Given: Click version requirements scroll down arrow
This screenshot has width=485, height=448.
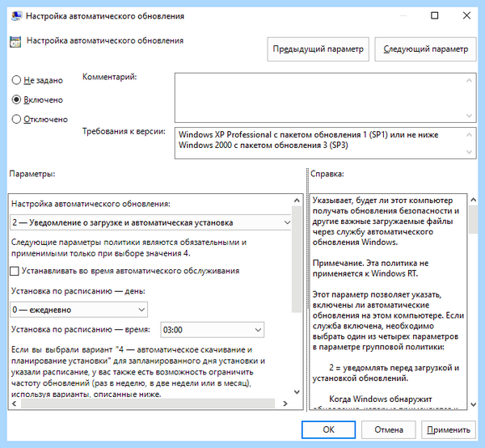Looking at the screenshot, I should [x=469, y=152].
